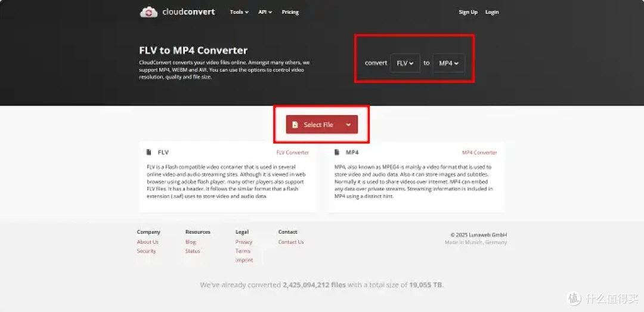Open the MP4 target format dropdown
This screenshot has width=644, height=312.
coord(448,63)
